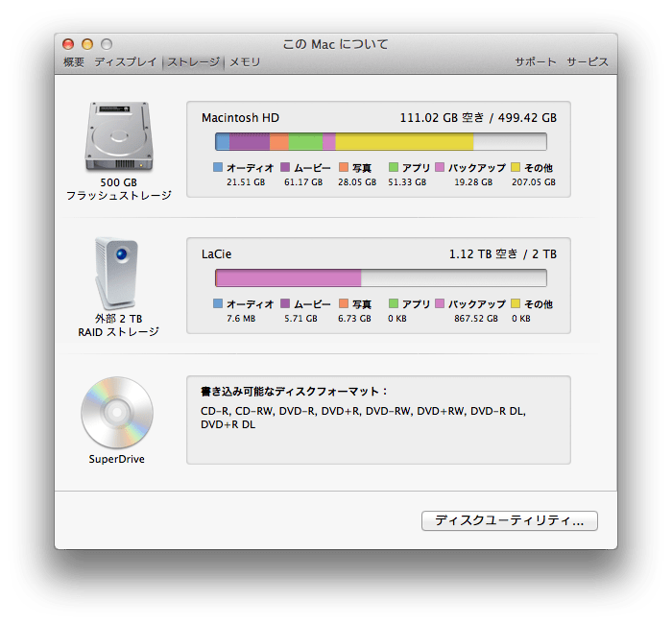Click LaCie purple ムービー legend swatch
672x625 pixels.
tap(285, 303)
